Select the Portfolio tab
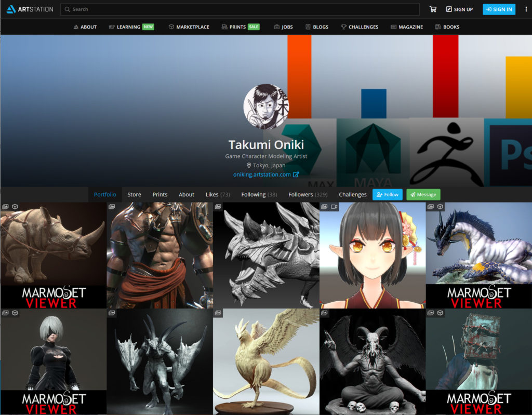Image resolution: width=532 pixels, height=415 pixels. 105,194
